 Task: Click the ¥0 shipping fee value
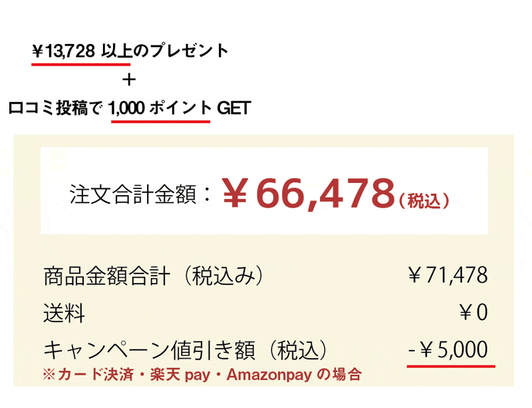[472, 312]
